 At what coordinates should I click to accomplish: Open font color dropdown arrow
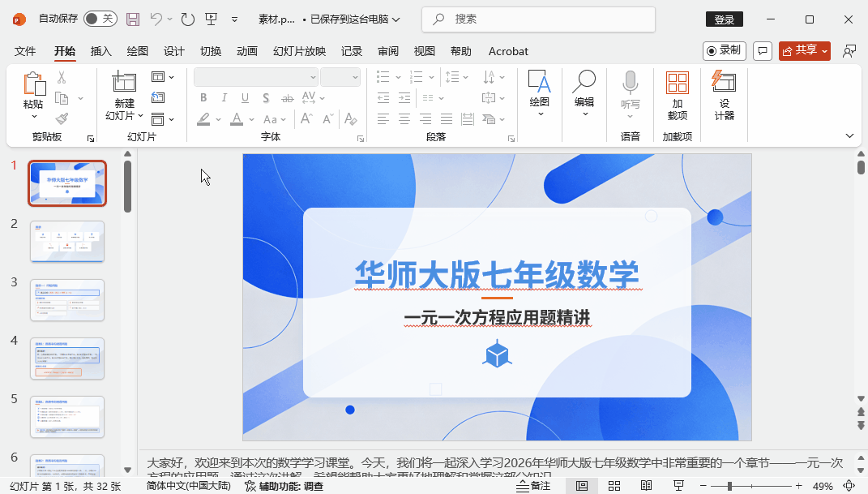coord(251,119)
